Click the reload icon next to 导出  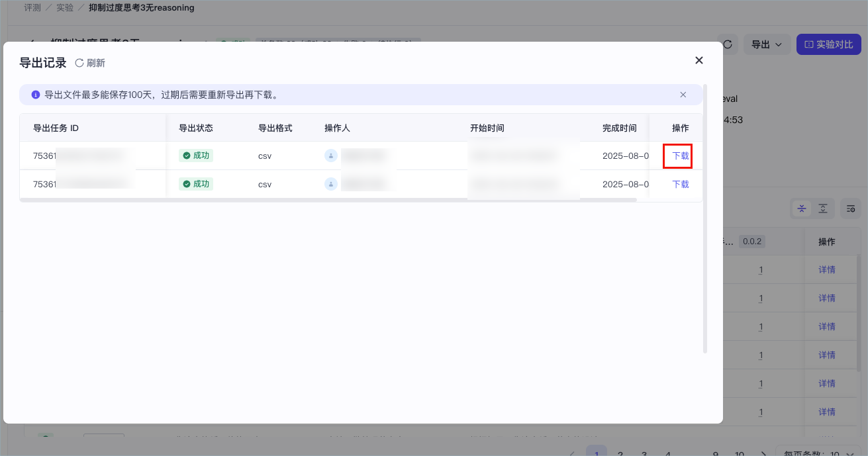coord(727,44)
